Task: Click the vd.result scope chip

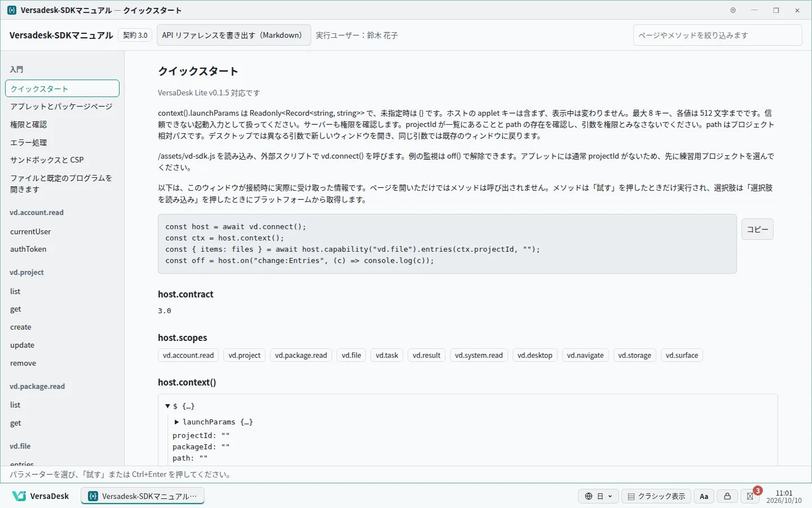Action: tap(426, 355)
